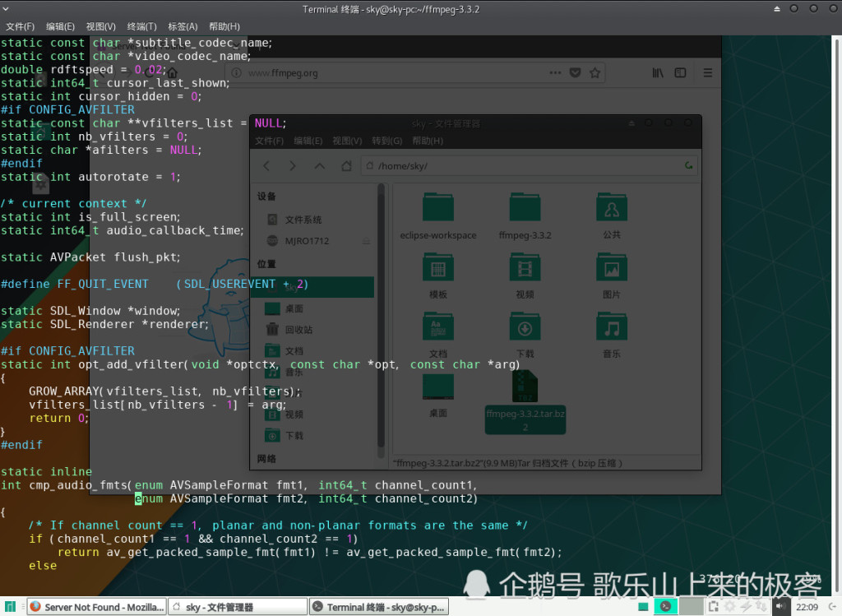
Task: Open the terminal 编辑(E) menu
Action: 60,26
